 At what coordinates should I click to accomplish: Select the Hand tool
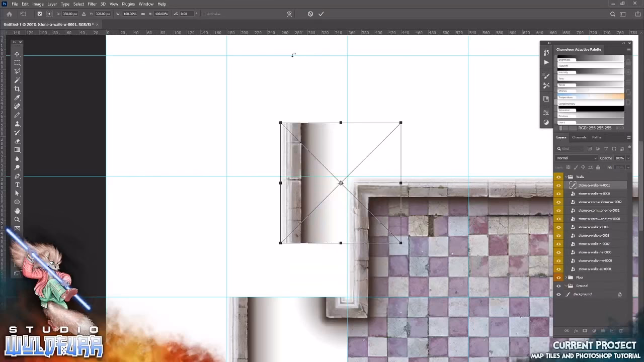tap(17, 211)
